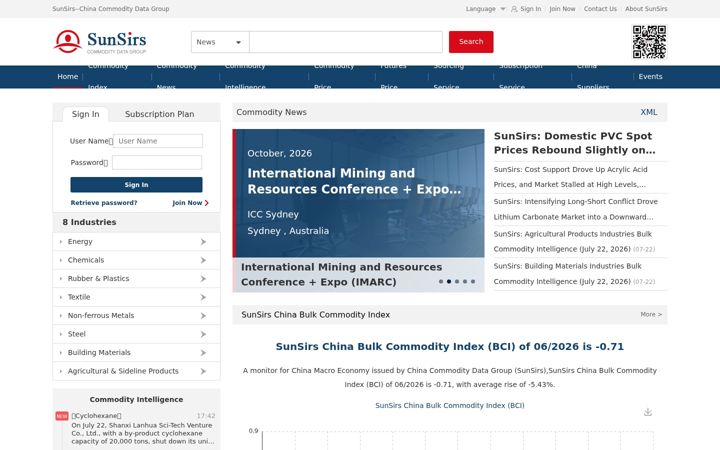The height and width of the screenshot is (450, 720).
Task: Click the Commodity News section title
Action: pyautogui.click(x=271, y=112)
